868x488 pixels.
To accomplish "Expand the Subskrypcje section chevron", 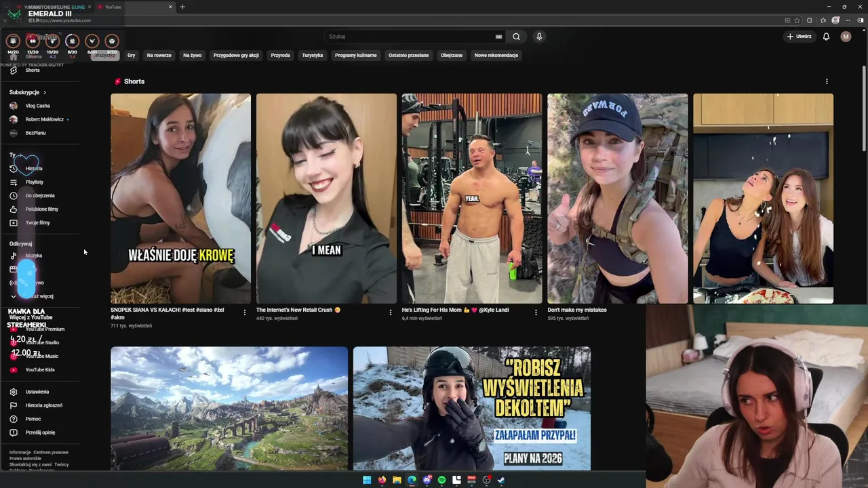I will click(x=45, y=92).
